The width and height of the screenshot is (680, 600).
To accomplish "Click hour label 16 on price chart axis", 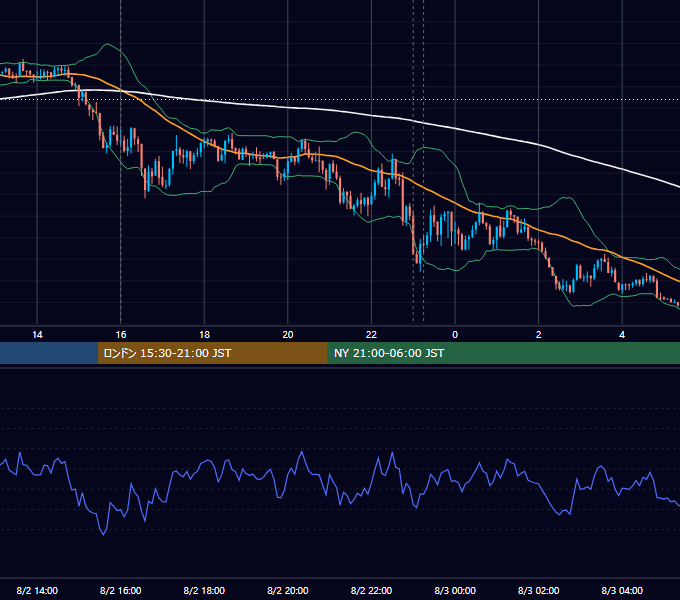I will tap(121, 334).
